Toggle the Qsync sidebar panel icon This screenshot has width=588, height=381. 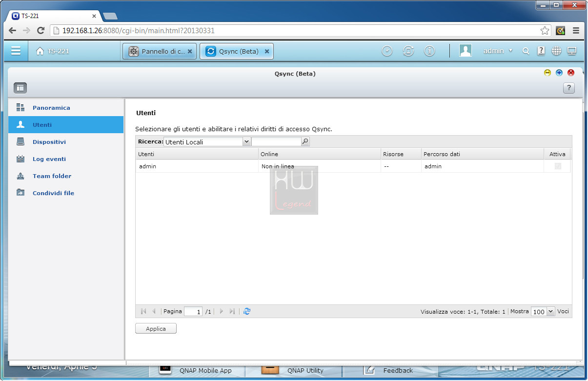point(20,88)
